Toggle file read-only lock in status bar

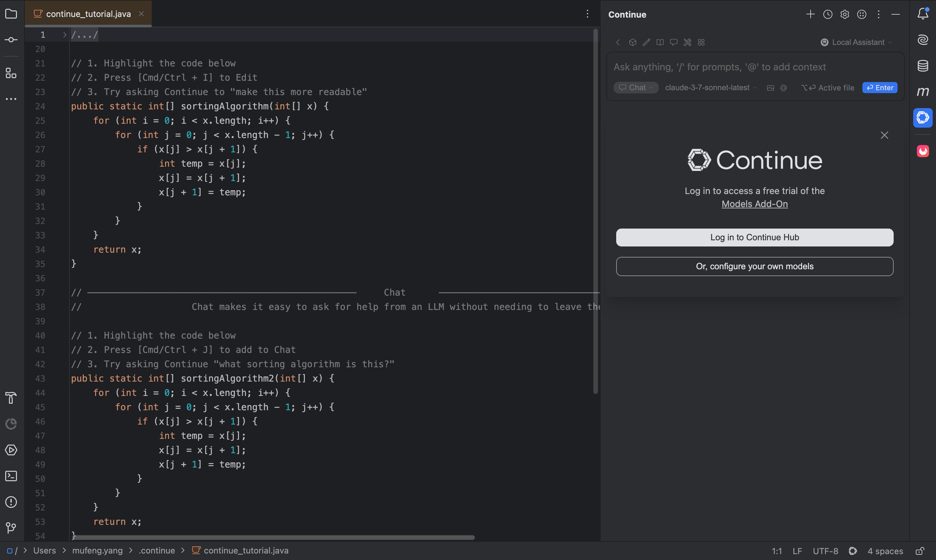tap(919, 551)
